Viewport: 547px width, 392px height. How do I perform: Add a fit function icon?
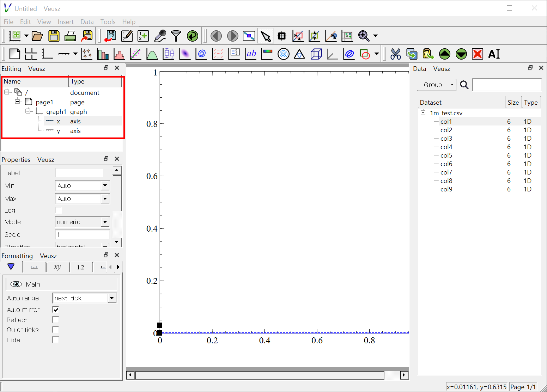(135, 54)
